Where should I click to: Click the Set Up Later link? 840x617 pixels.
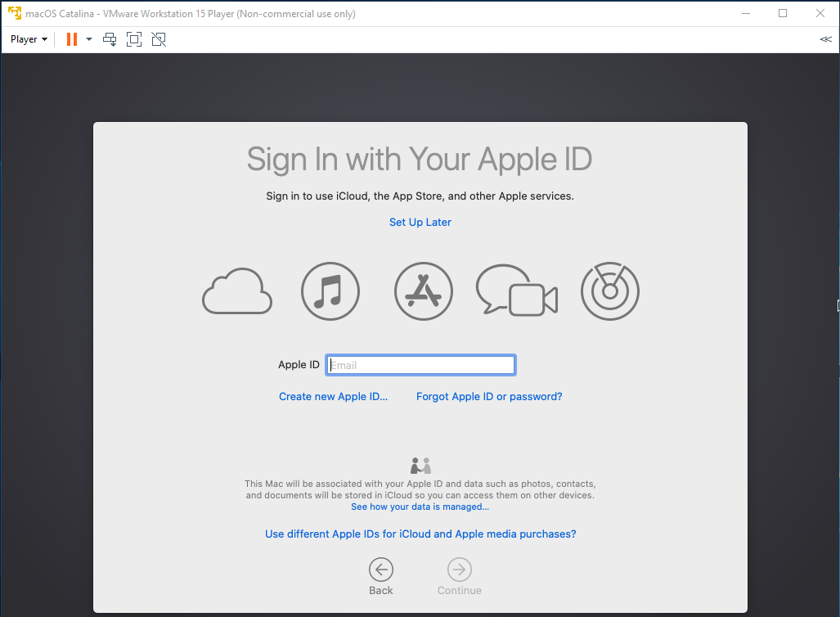tap(420, 222)
